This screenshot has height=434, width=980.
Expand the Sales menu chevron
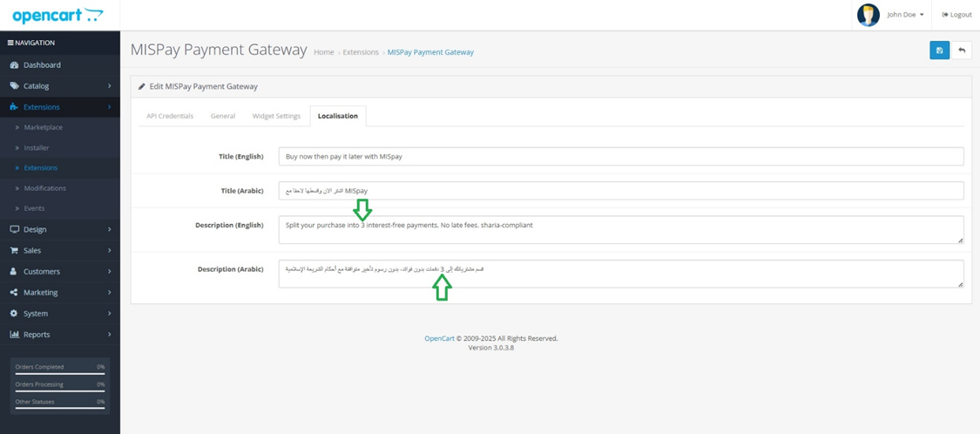[110, 250]
